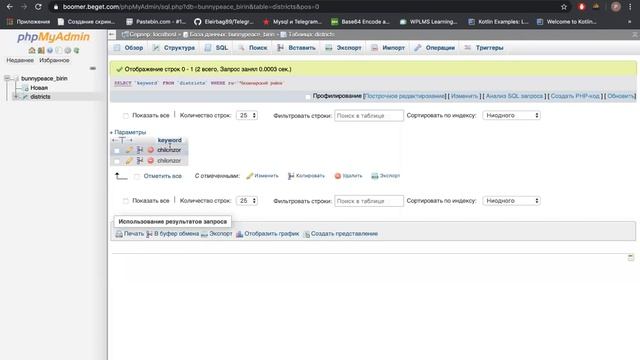Screen dimensions: 640x360
Task: Click the 'Обновить' link
Action: click(x=620, y=96)
